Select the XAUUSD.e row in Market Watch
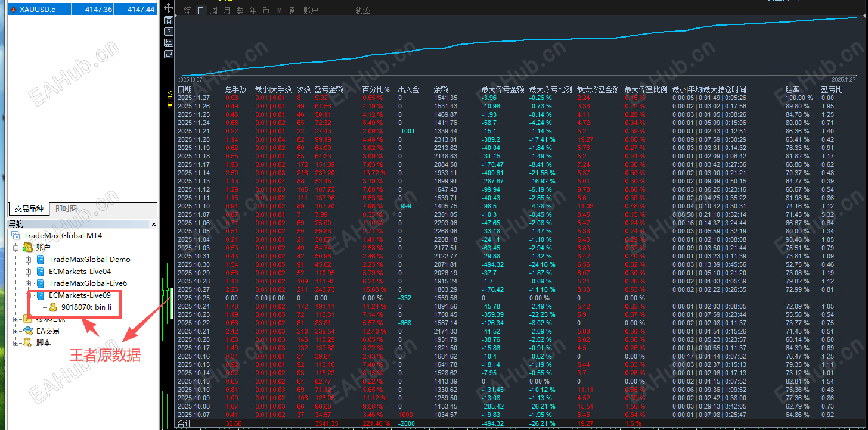This screenshot has height=430, width=868. tap(82, 9)
